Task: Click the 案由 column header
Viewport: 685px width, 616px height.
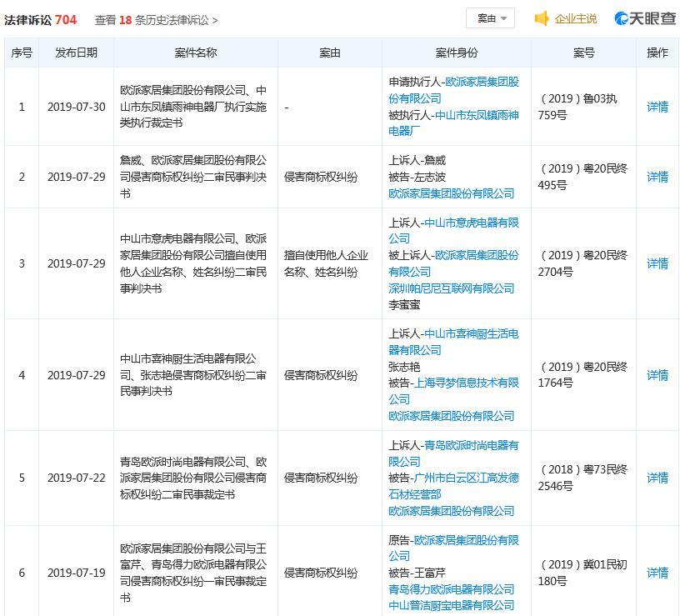Action: 330,53
